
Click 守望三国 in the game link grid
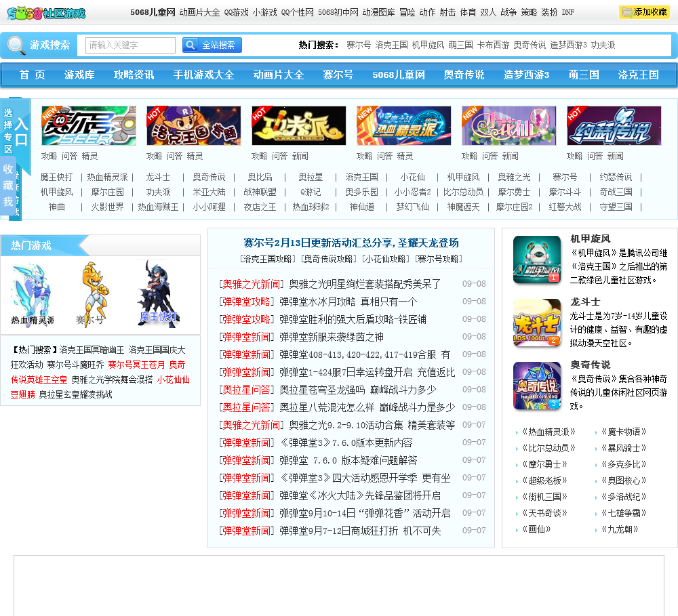point(616,207)
